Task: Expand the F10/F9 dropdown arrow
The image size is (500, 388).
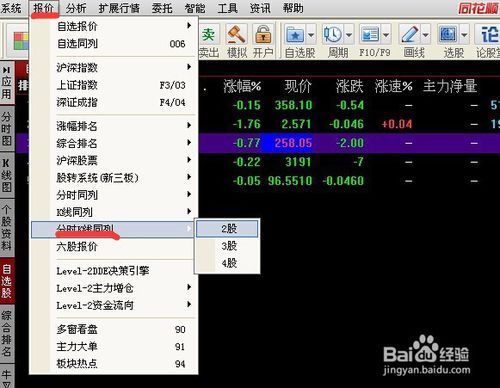Action: coord(386,35)
